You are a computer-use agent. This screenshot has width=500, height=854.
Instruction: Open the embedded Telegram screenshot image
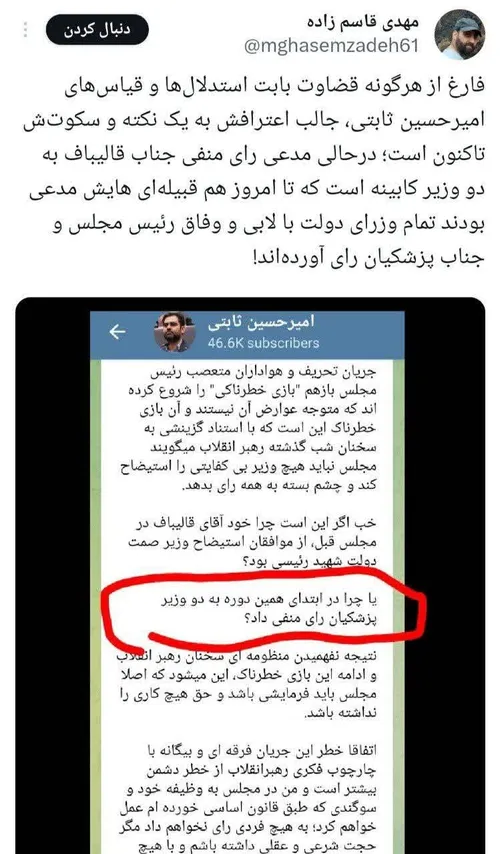point(250,576)
